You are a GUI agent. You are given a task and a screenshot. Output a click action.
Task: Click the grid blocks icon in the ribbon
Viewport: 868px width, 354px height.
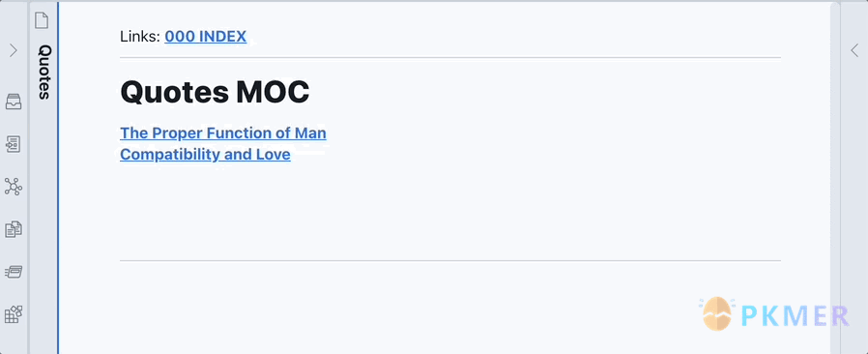pos(14,314)
